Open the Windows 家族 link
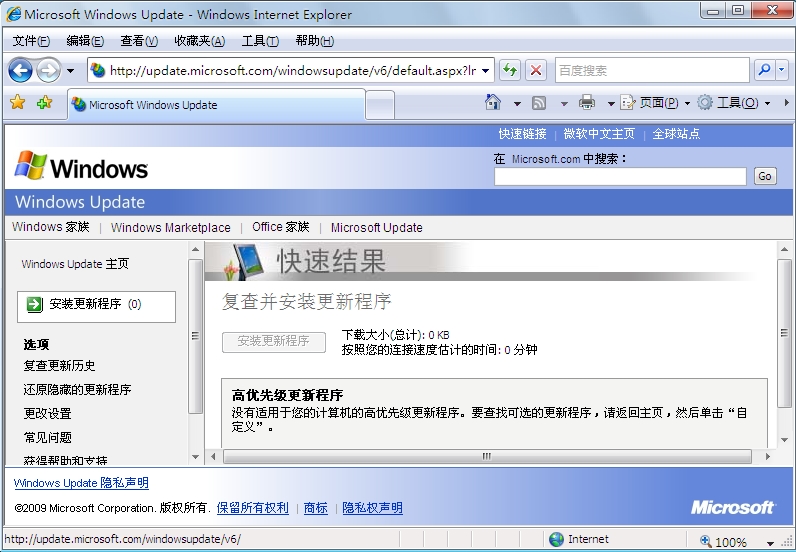This screenshot has height=552, width=796. point(51,226)
